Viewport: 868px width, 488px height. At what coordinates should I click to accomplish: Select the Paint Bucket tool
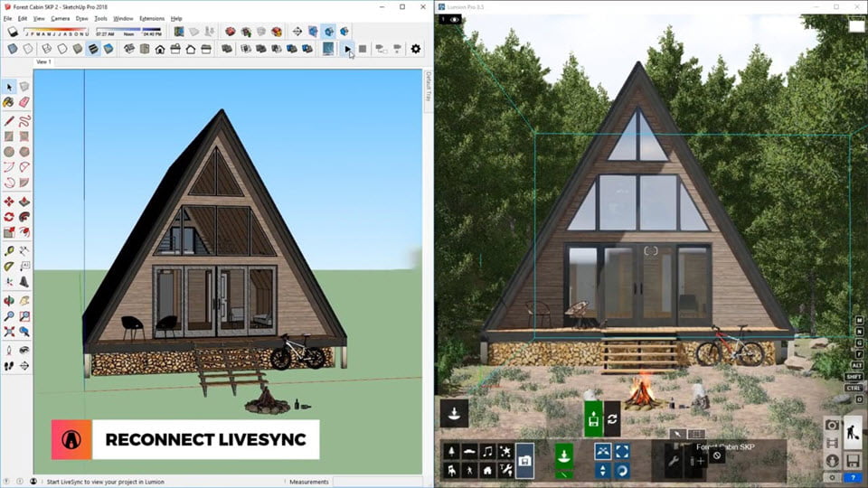point(9,102)
